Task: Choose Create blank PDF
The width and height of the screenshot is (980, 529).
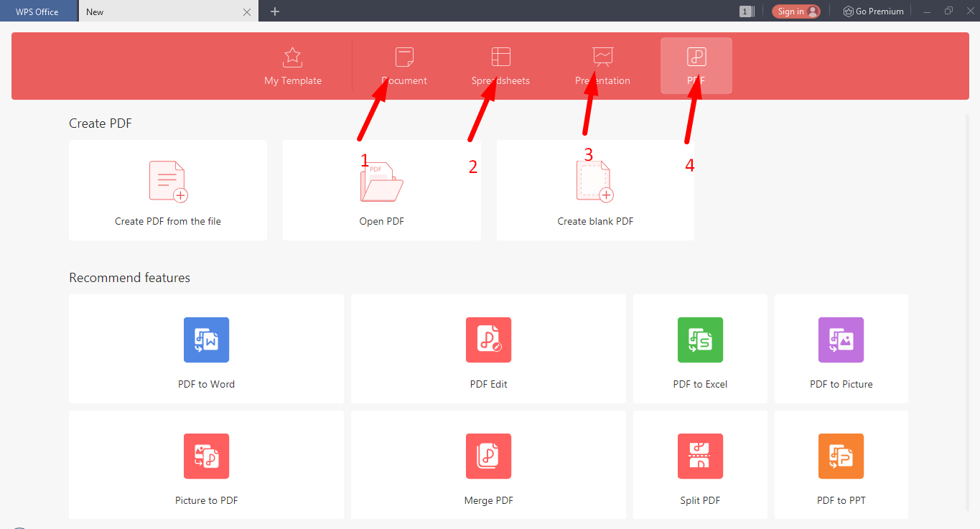Action: pyautogui.click(x=594, y=190)
